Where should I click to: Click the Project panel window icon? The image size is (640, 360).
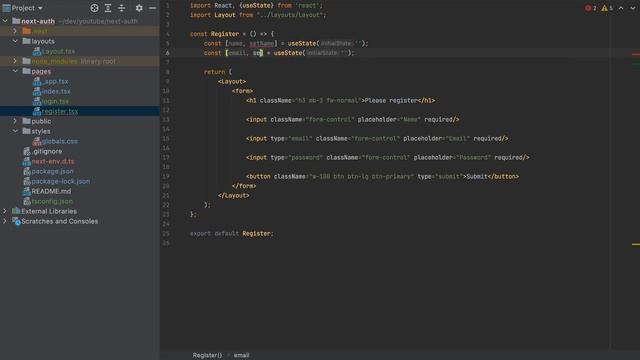pyautogui.click(x=6, y=8)
